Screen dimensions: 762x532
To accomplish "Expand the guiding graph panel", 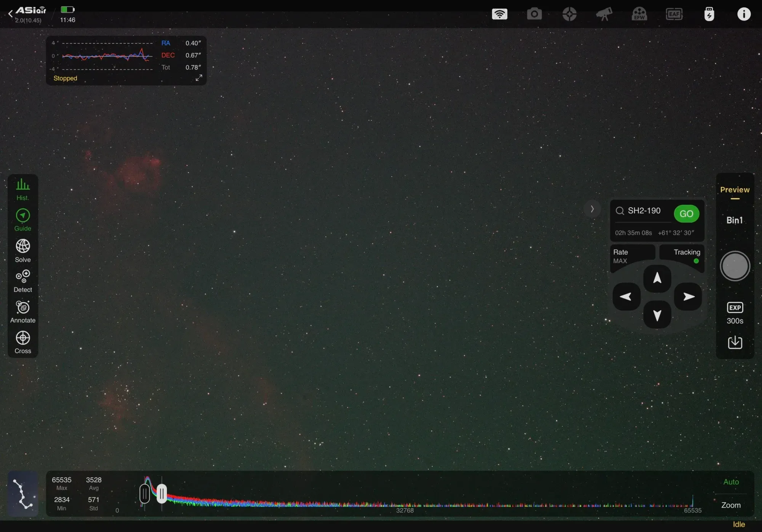I will [x=199, y=78].
